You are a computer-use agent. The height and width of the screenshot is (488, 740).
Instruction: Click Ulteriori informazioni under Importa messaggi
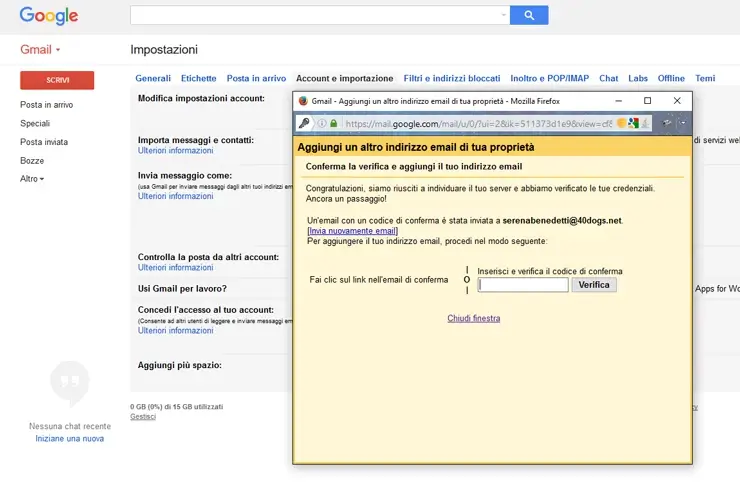(x=176, y=151)
